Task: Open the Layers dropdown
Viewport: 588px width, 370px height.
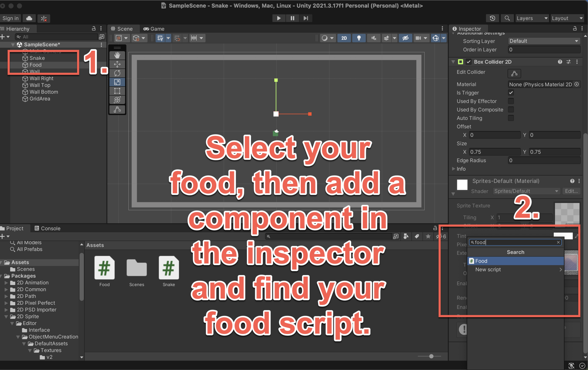Action: 531,18
